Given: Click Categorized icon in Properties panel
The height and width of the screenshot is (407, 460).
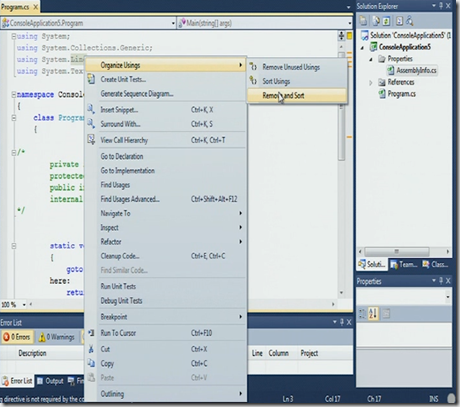Looking at the screenshot, I should [362, 313].
